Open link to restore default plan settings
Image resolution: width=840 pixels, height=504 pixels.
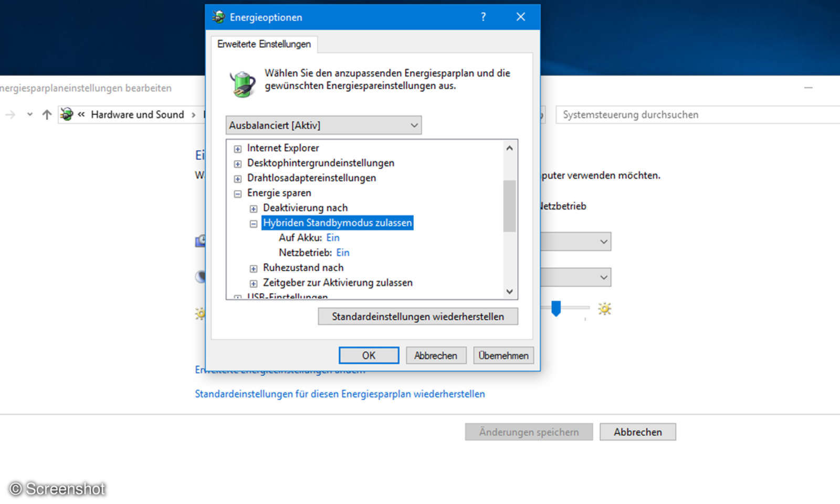click(x=340, y=394)
